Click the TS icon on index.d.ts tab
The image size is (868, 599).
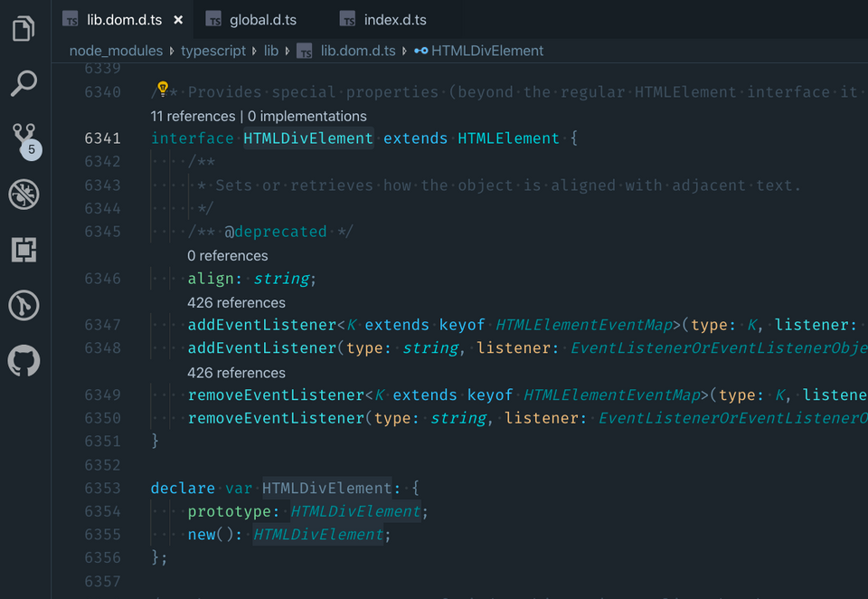[x=347, y=20]
